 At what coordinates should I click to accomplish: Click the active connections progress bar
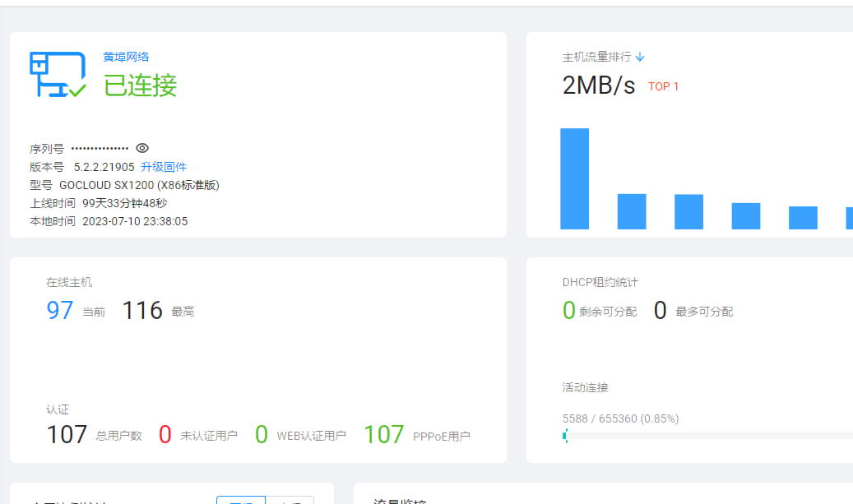tap(707, 435)
